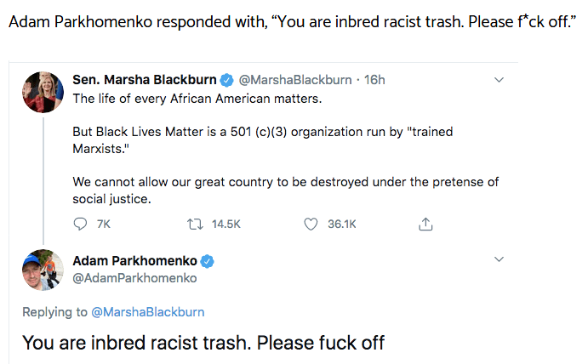Expand the chevron menu on Parkhomenko's tweet
The image size is (588, 364).
(x=499, y=260)
